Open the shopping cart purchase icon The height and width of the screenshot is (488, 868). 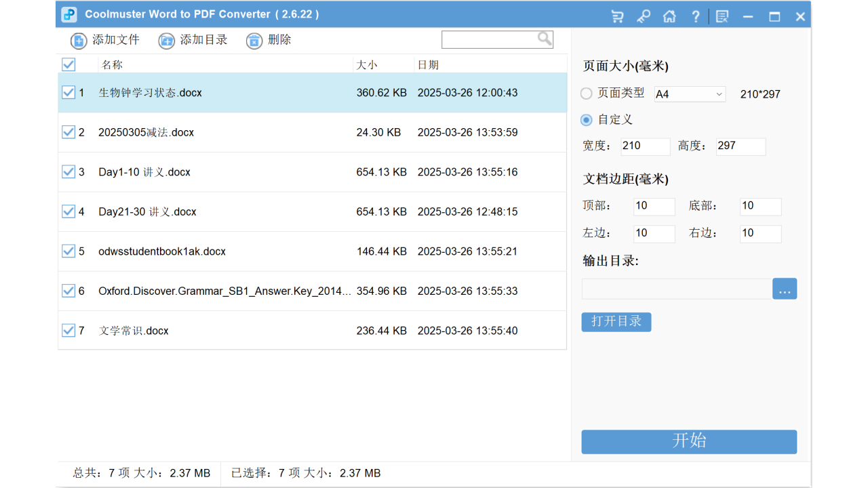click(x=616, y=16)
